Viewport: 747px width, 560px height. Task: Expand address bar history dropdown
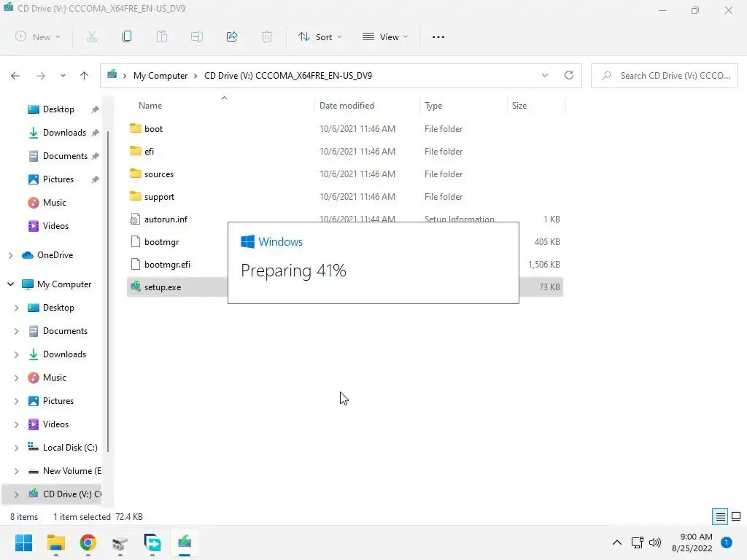click(x=545, y=75)
